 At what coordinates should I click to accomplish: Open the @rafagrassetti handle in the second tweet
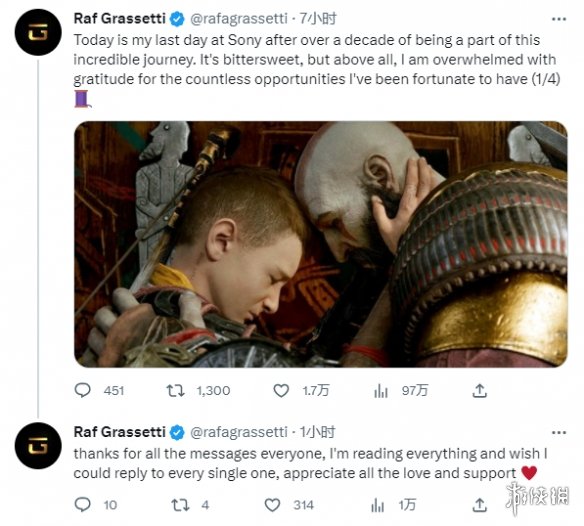[x=239, y=432]
